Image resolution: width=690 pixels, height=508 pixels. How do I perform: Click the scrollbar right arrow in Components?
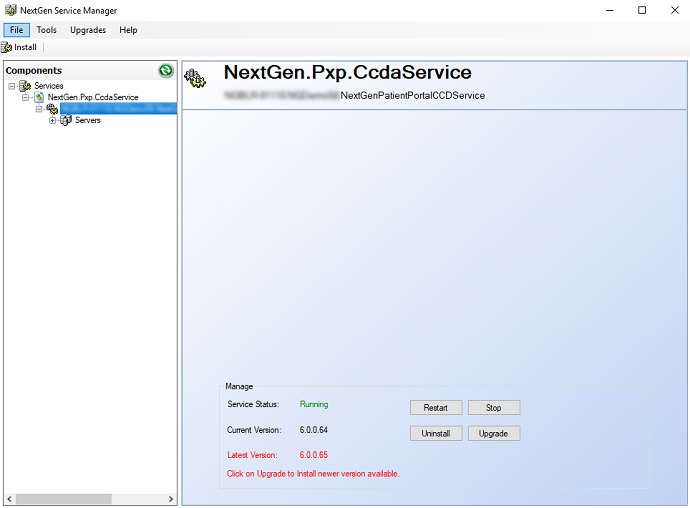pos(171,499)
